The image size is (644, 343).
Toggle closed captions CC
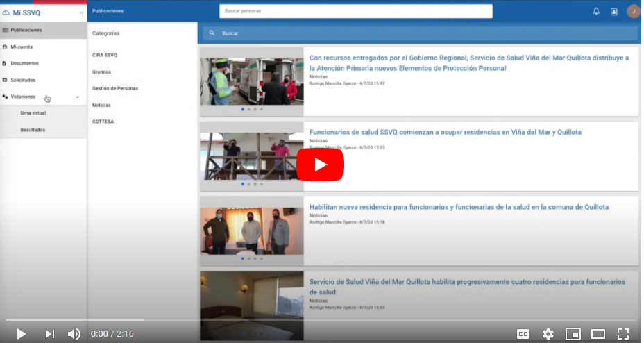pos(523,334)
